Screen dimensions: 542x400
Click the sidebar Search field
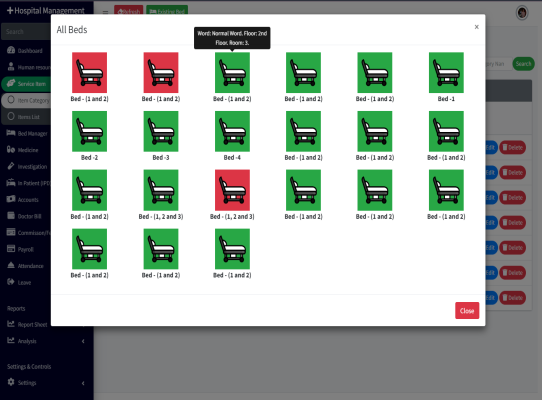[26, 32]
